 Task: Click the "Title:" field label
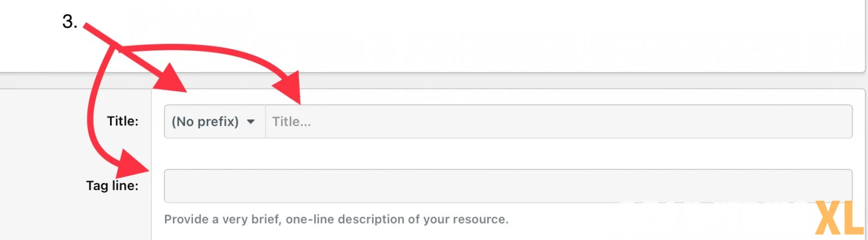123,121
